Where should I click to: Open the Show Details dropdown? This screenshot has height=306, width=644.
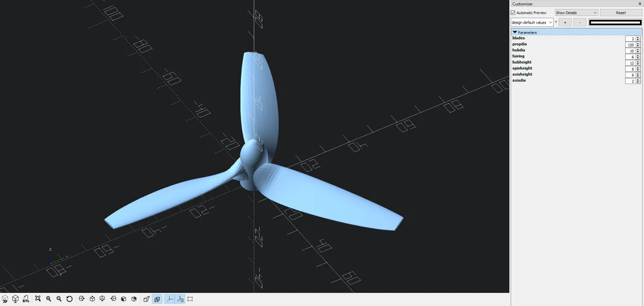click(576, 13)
